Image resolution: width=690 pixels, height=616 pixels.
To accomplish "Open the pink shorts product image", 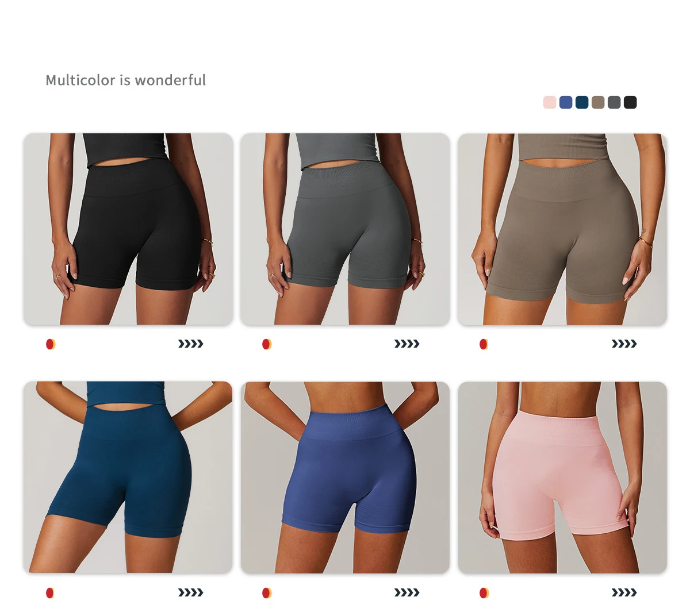I will click(562, 477).
